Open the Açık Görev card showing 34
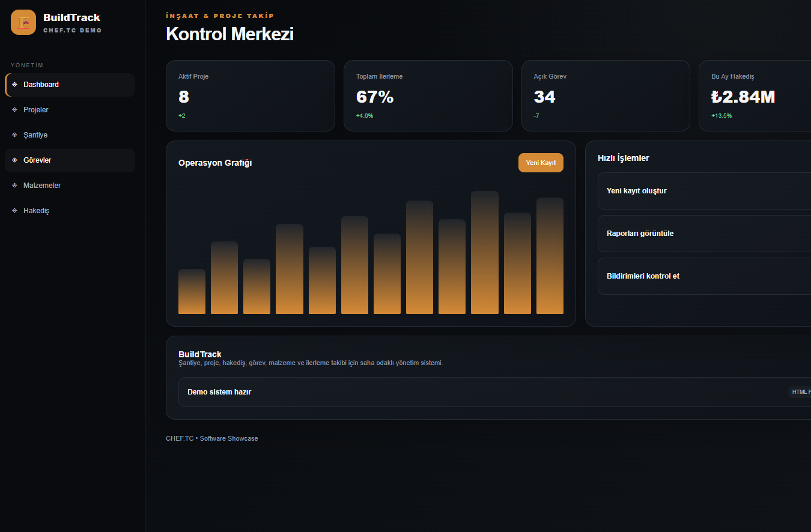Viewport: 811px width, 532px height. 606,95
